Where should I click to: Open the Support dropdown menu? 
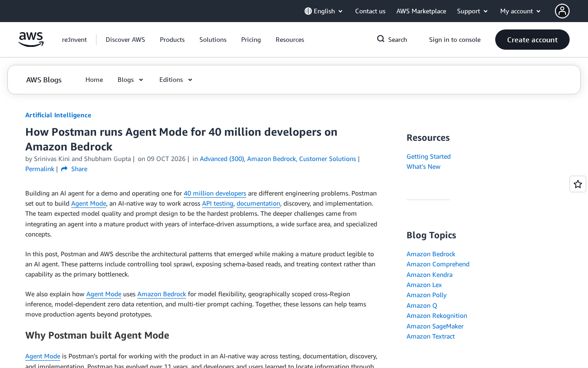coord(473,11)
